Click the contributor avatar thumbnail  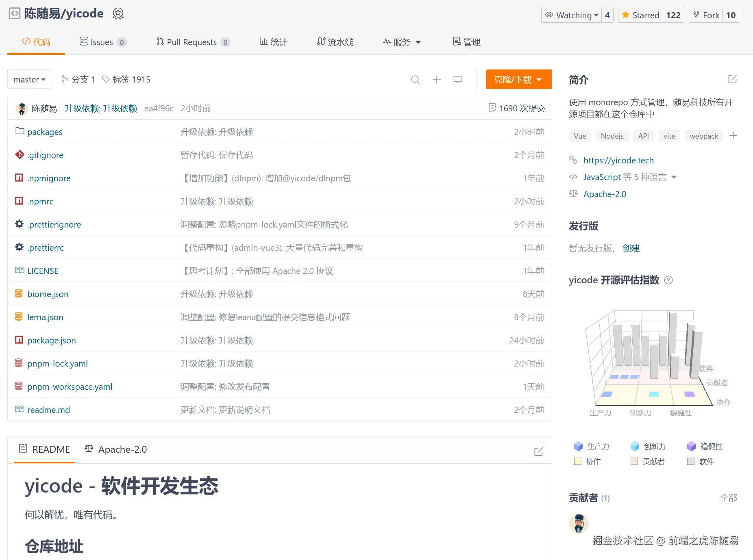coord(579,523)
